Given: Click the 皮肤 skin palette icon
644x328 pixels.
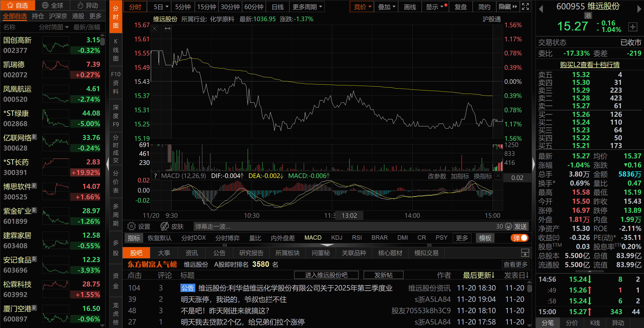Looking at the screenshot, I should coord(165,226).
